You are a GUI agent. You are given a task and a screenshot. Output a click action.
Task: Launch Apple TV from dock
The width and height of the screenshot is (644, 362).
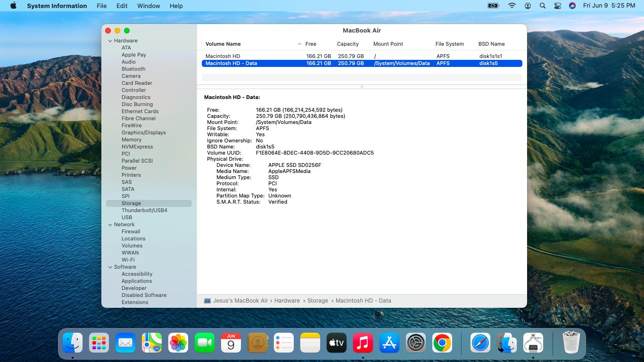tap(337, 343)
